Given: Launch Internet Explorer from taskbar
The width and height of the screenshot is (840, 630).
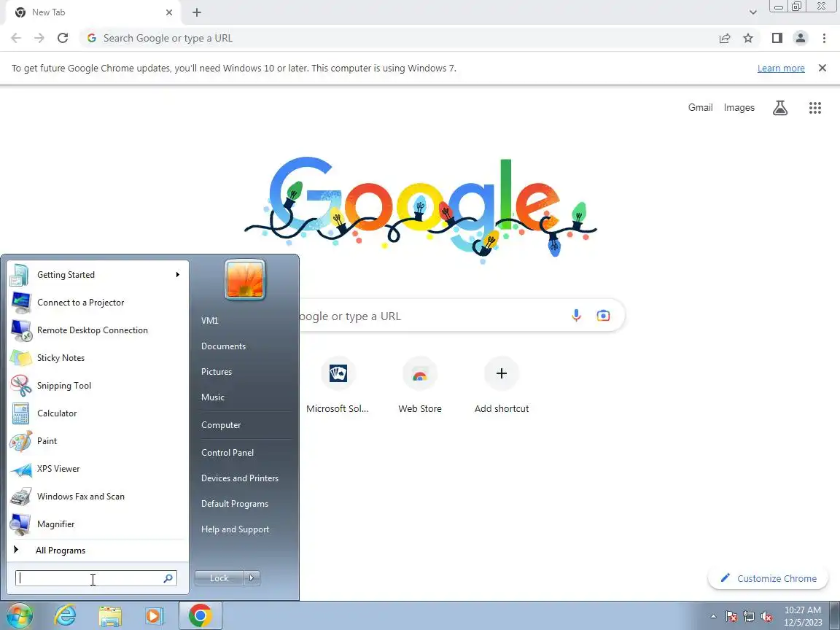Looking at the screenshot, I should click(65, 616).
